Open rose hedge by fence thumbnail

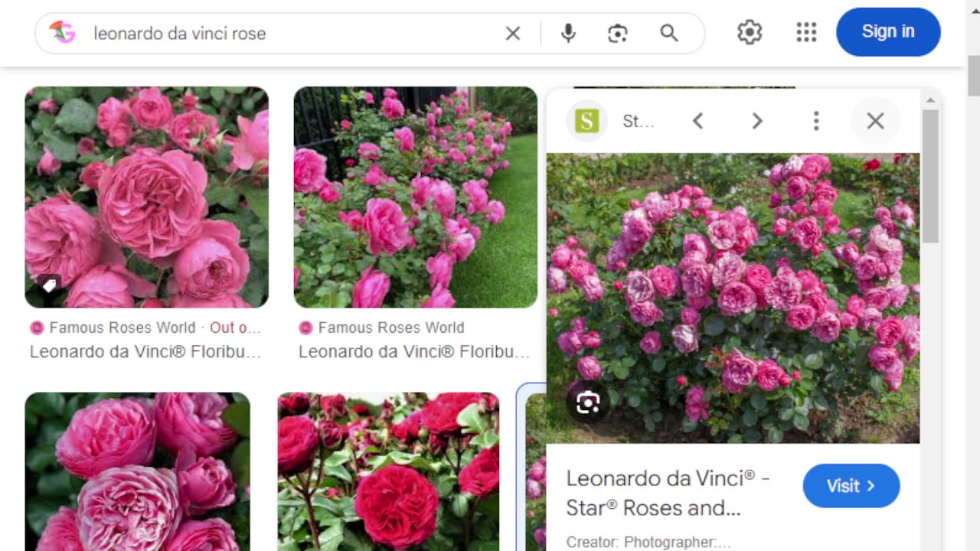416,197
